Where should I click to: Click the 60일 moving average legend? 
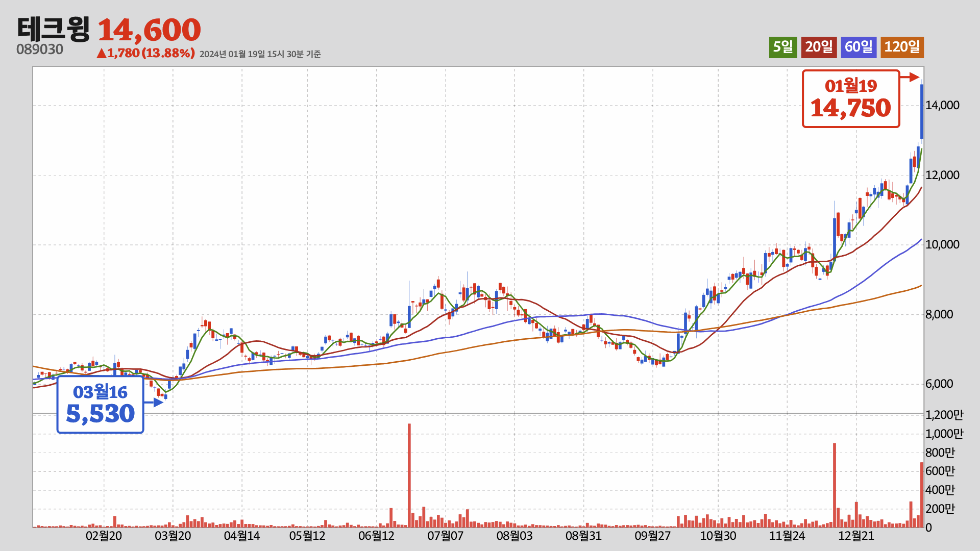(x=859, y=47)
